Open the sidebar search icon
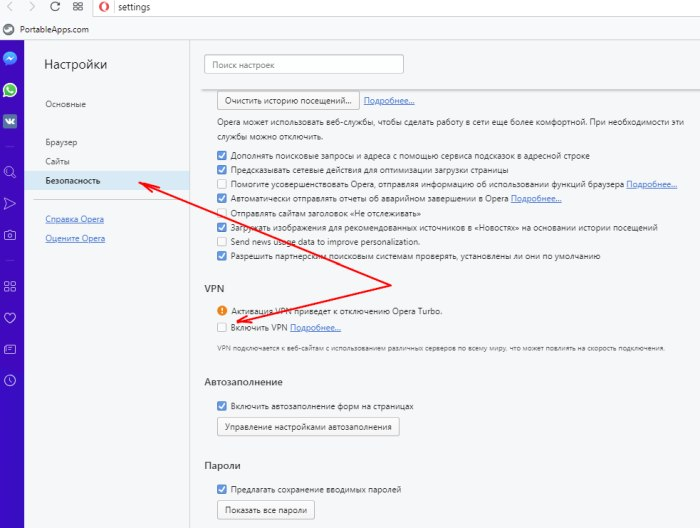 10,172
